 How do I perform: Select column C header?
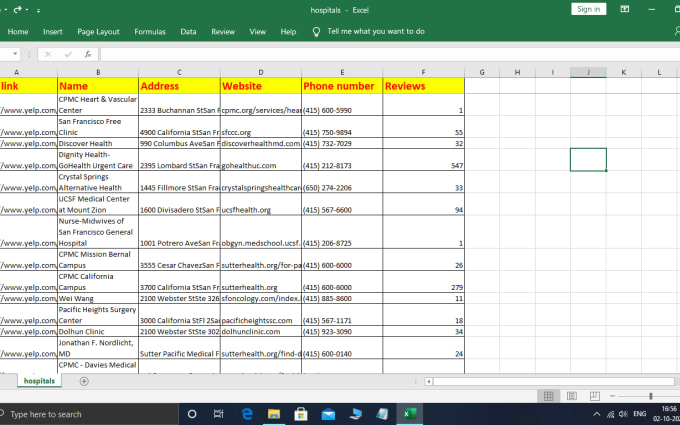coord(179,72)
